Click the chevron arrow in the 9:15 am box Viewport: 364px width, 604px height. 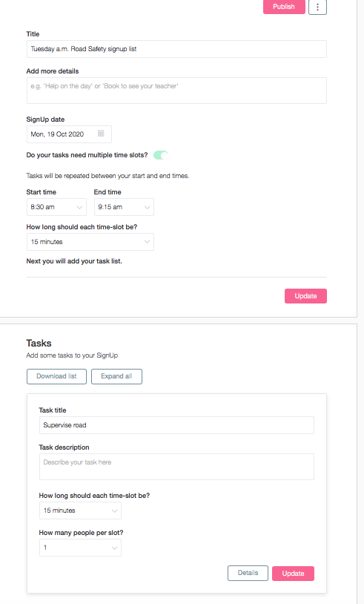coord(147,207)
